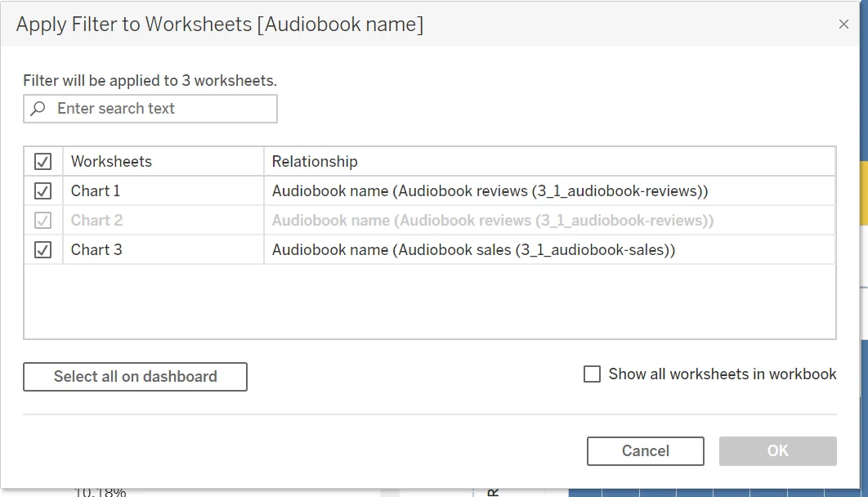Click the Relationship column header
This screenshot has width=868, height=497.
point(315,162)
